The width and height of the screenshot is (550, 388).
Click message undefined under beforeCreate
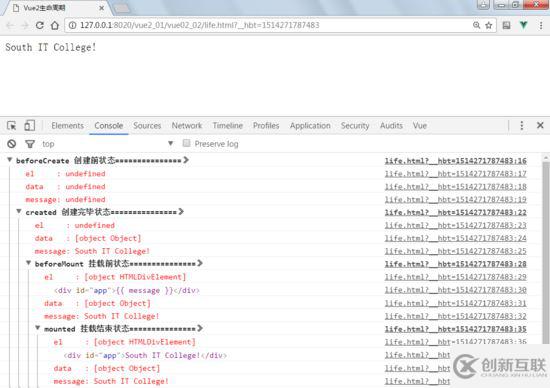[65, 200]
